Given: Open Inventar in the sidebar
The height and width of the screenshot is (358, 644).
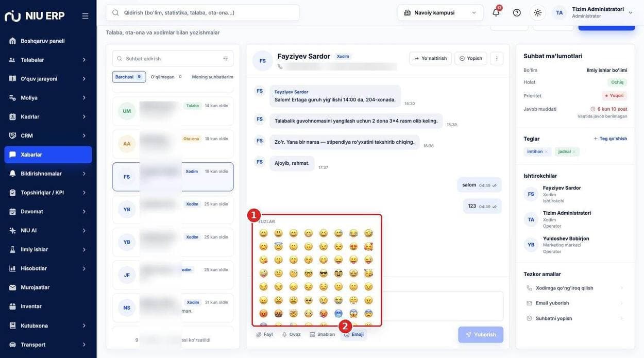Looking at the screenshot, I should pyautogui.click(x=48, y=306).
